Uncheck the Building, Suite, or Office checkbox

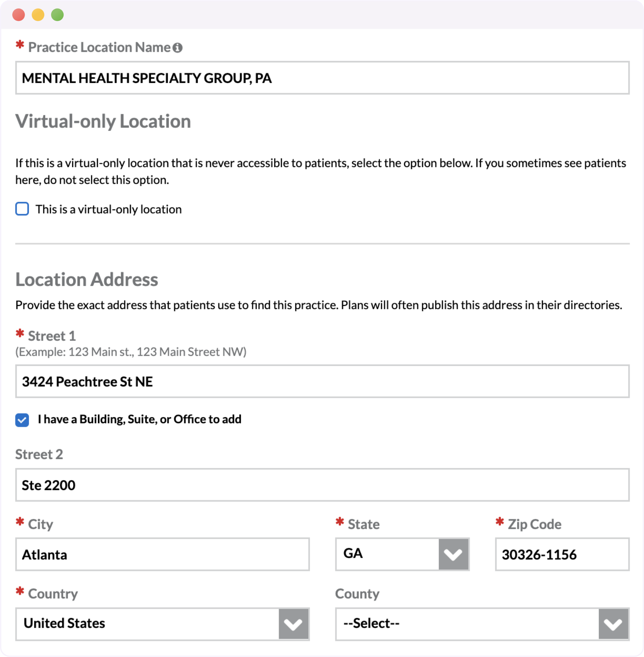coord(22,420)
